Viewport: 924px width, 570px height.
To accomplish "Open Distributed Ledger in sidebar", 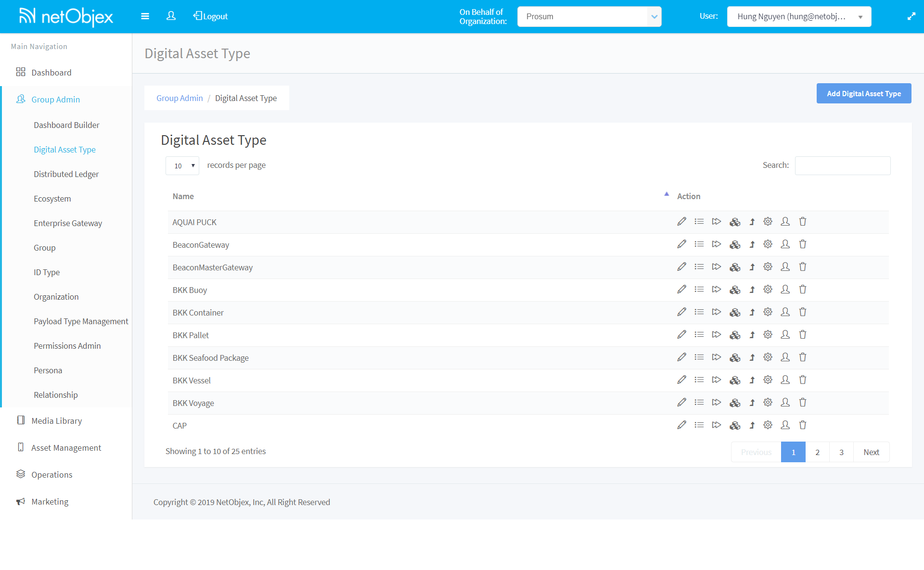I will 66,174.
